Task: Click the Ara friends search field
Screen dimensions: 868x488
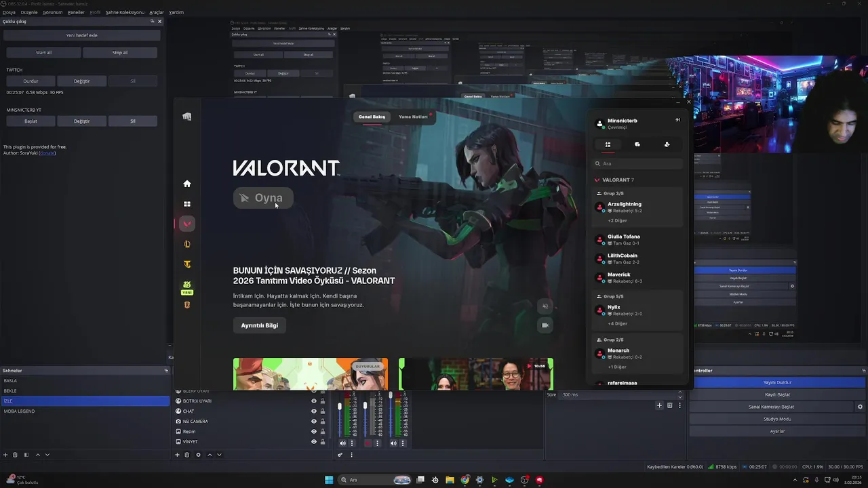Action: [637, 163]
